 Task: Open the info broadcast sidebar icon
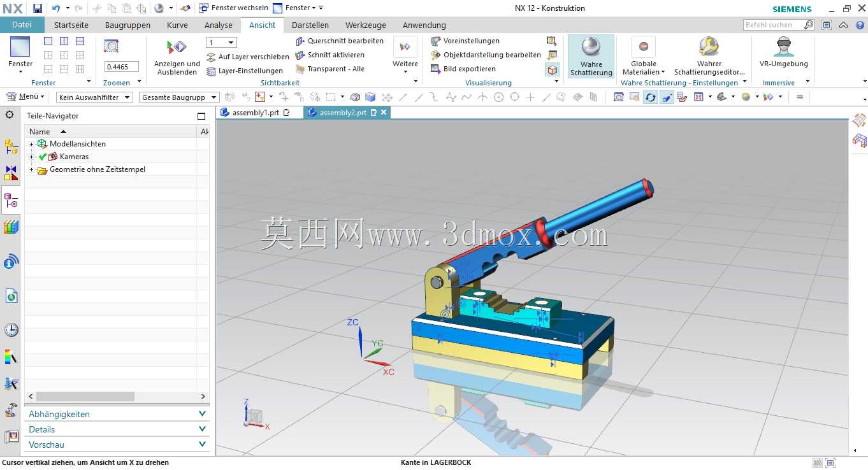(11, 261)
